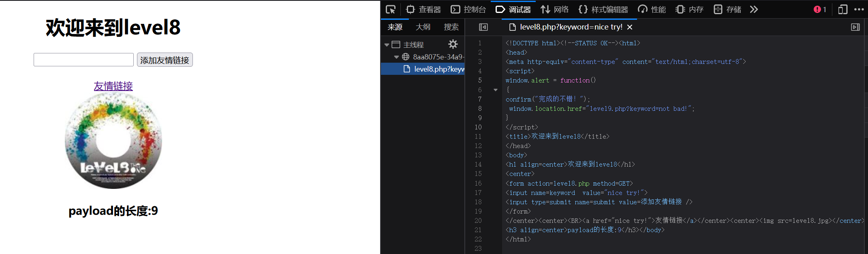The width and height of the screenshot is (868, 254).
Task: Open the 性能 performance panel
Action: click(x=652, y=9)
